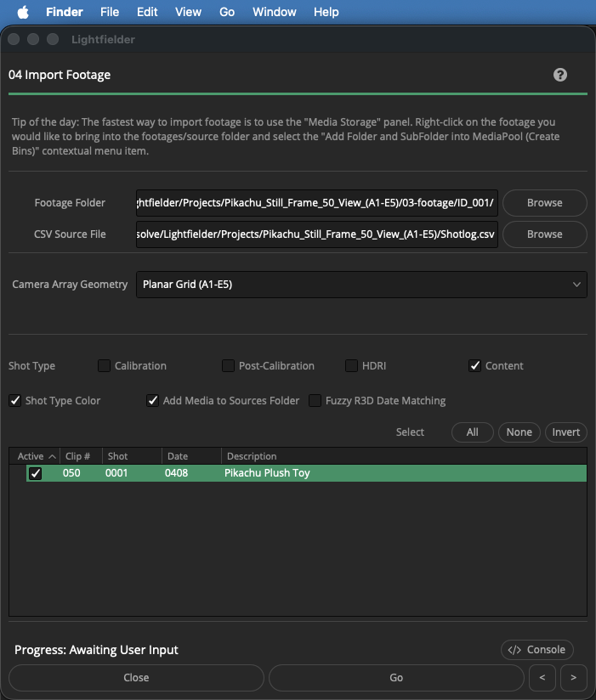Open the Console panel
The width and height of the screenshot is (596, 700).
pyautogui.click(x=537, y=650)
